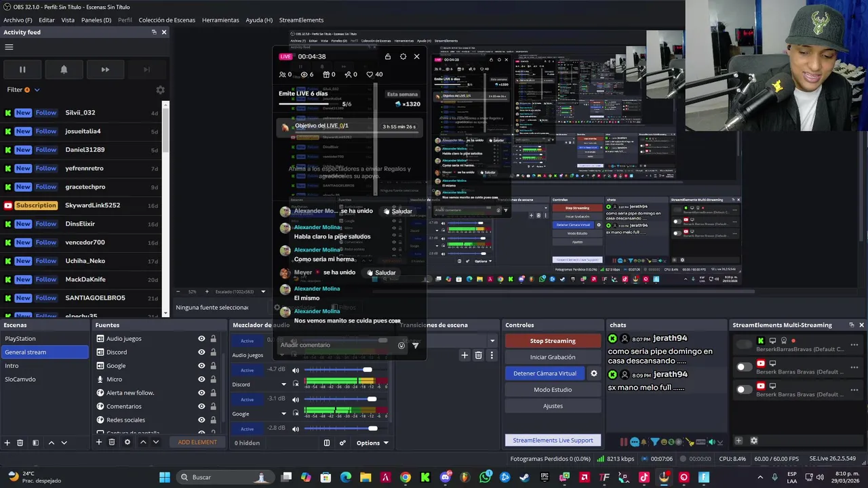Viewport: 868px width, 488px height.
Task: Enable the first YouTube multi-streaming toggle
Action: (745, 367)
